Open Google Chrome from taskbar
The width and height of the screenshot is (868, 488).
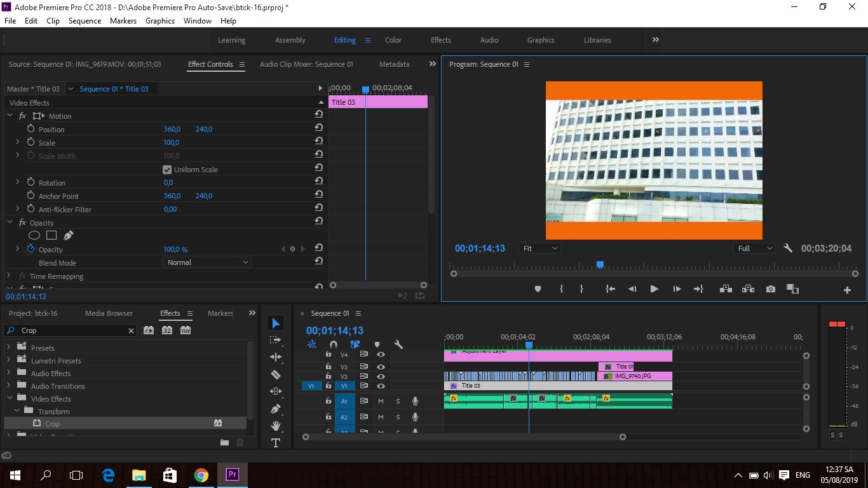coord(201,475)
